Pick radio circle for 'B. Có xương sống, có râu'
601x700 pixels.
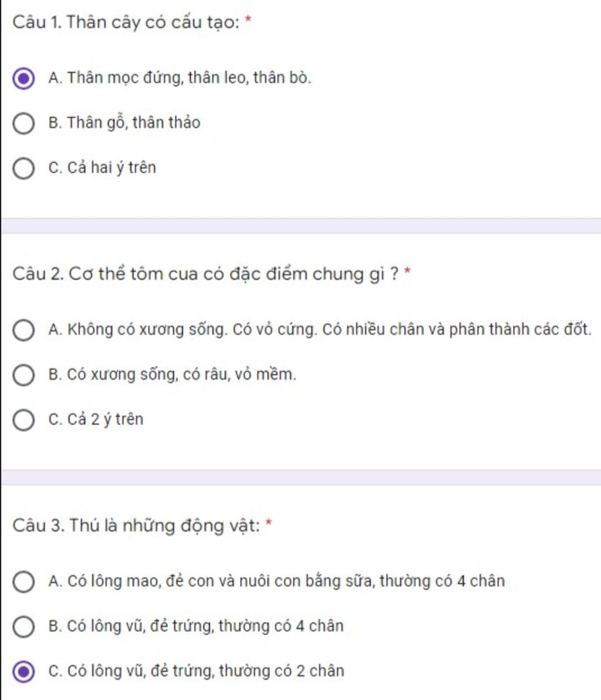pos(23,375)
